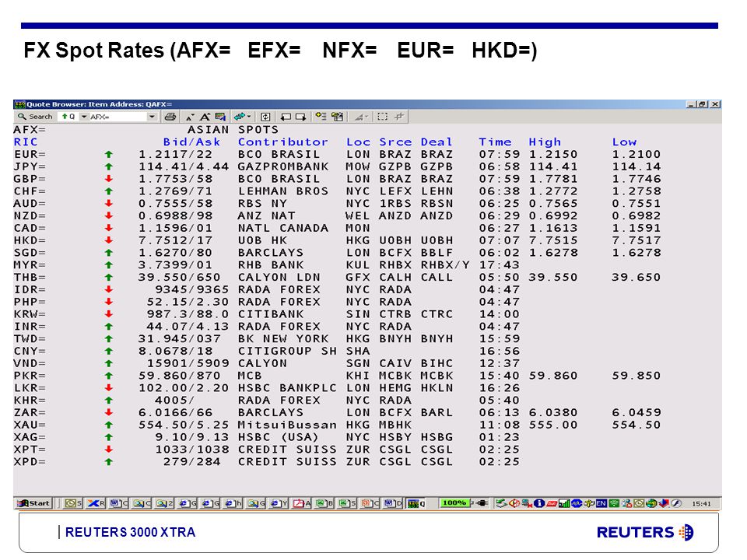The height and width of the screenshot is (560, 747).
Task: Open dropdown arrow beside link arrows icon
Action: [249, 117]
